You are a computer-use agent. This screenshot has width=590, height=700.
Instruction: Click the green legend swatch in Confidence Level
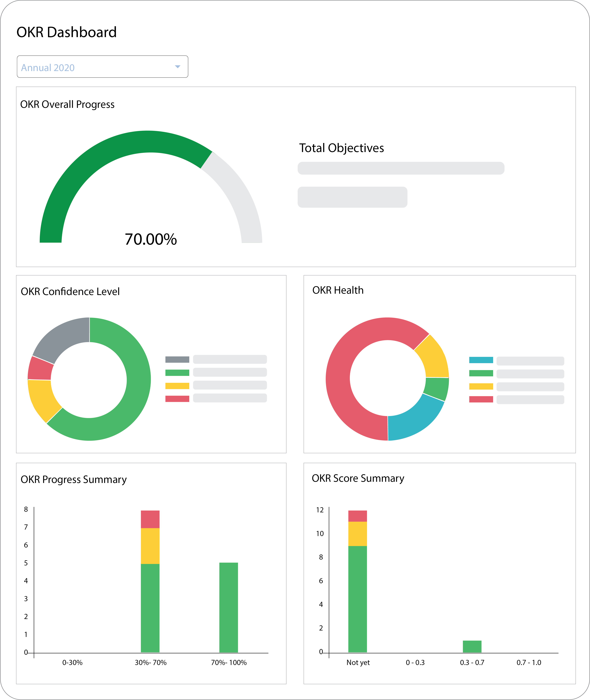coord(177,372)
